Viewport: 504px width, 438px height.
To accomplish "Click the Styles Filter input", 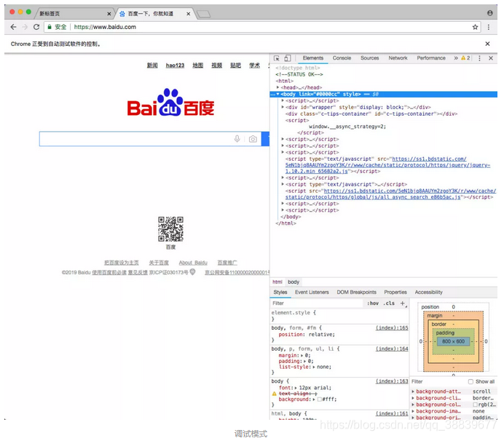I will [318, 303].
